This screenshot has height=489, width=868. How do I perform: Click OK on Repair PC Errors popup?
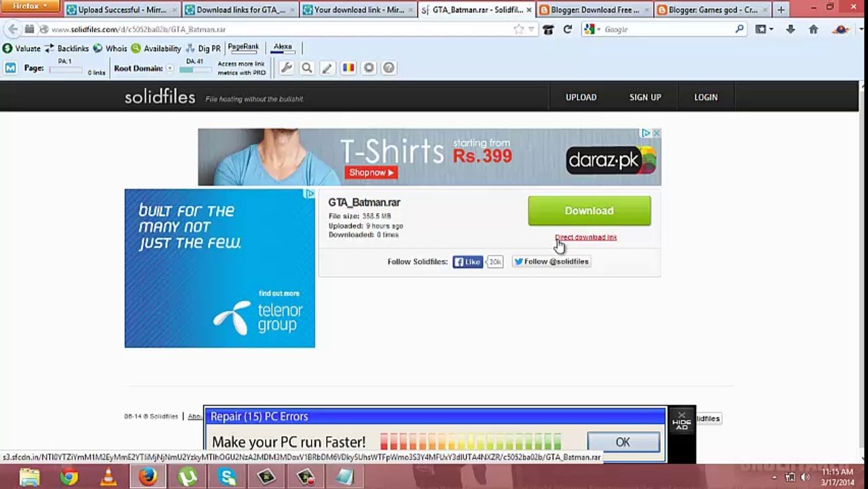[623, 442]
